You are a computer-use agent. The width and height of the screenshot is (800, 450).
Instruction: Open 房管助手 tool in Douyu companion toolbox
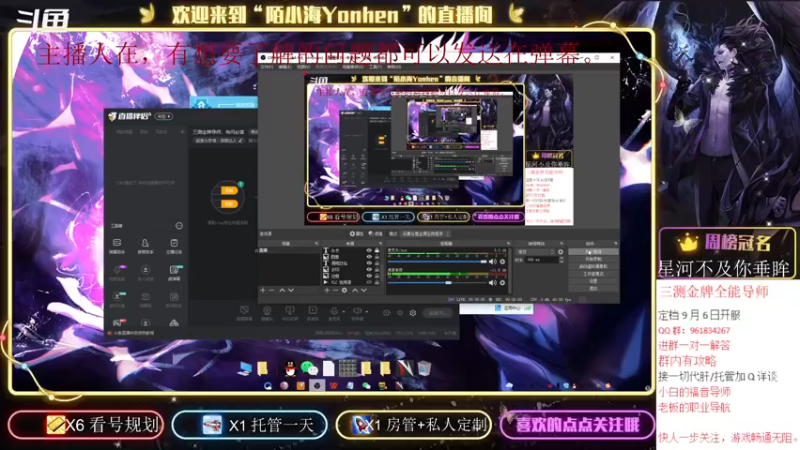pyautogui.click(x=145, y=245)
